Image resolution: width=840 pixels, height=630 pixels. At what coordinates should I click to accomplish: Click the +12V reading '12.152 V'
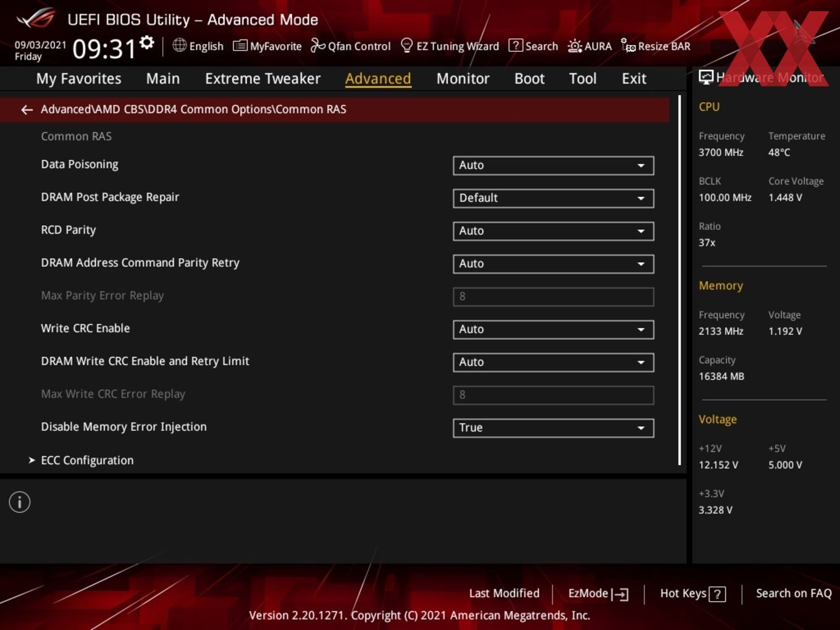pyautogui.click(x=718, y=465)
